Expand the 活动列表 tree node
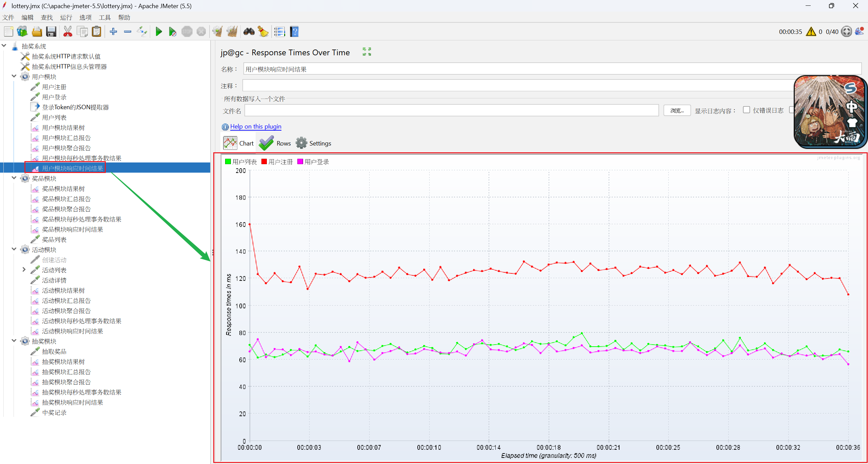This screenshot has height=464, width=868. [x=24, y=270]
